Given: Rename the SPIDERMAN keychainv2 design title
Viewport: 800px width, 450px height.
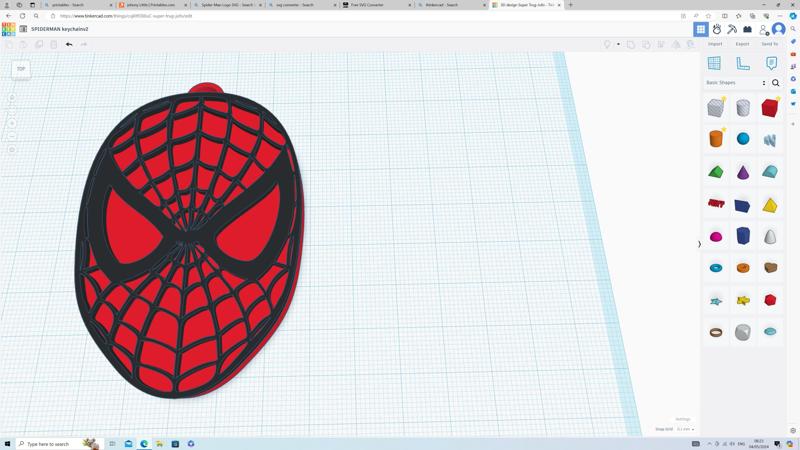Looking at the screenshot, I should click(x=60, y=29).
